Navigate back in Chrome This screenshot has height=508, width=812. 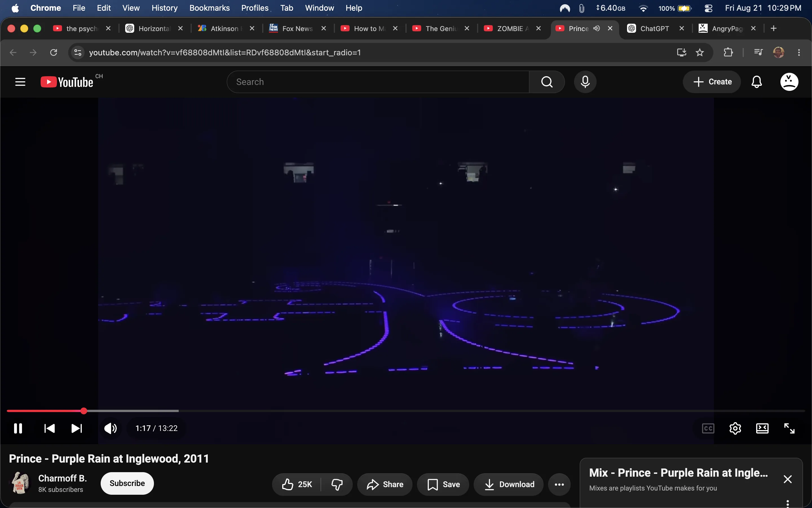[x=13, y=52]
